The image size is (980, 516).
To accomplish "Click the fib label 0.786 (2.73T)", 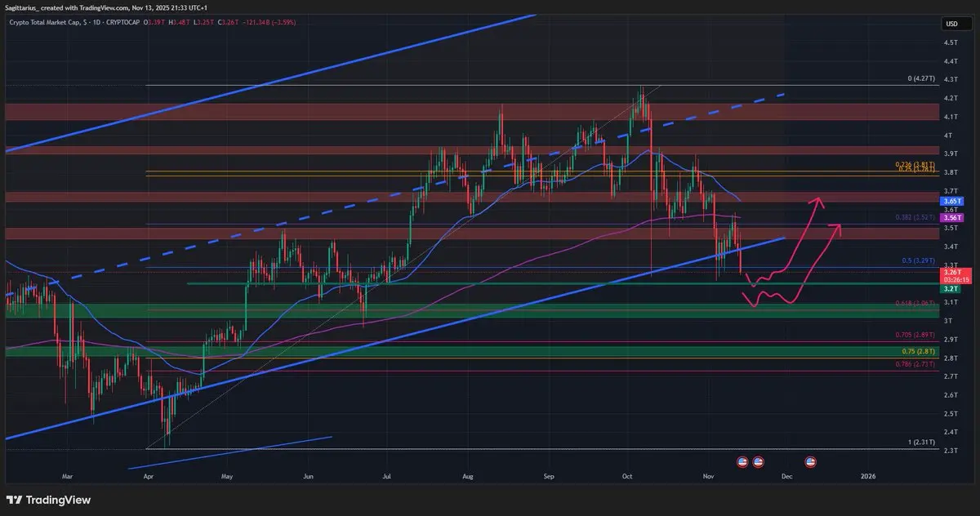I will coord(914,365).
